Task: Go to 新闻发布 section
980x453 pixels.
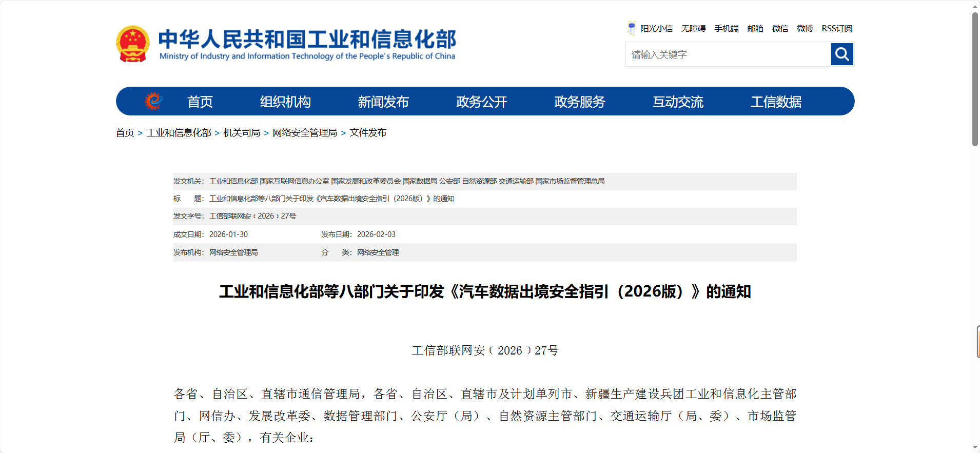Action: point(383,102)
